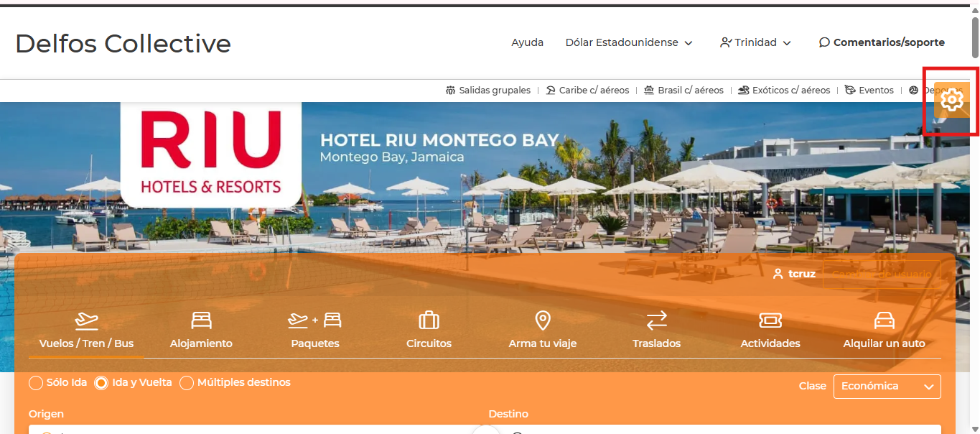980x434 pixels.
Task: Select the Alquilar un auto car icon
Action: (884, 320)
